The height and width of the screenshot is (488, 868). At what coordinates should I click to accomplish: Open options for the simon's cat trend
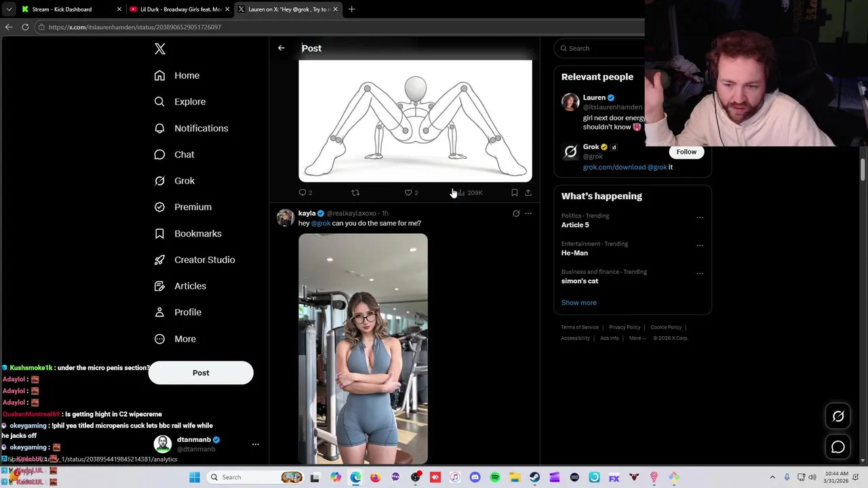(x=700, y=273)
